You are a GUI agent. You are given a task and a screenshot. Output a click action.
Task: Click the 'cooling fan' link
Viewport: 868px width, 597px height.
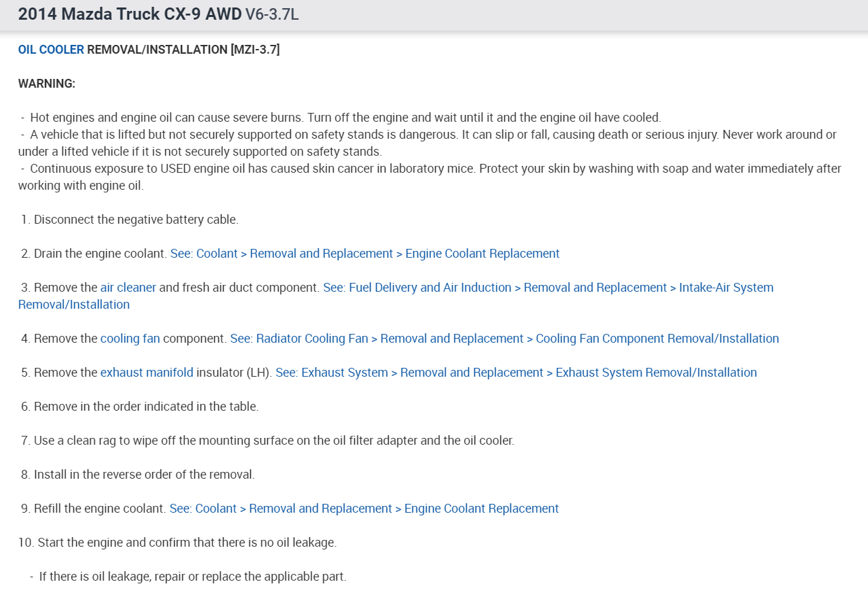coord(130,339)
